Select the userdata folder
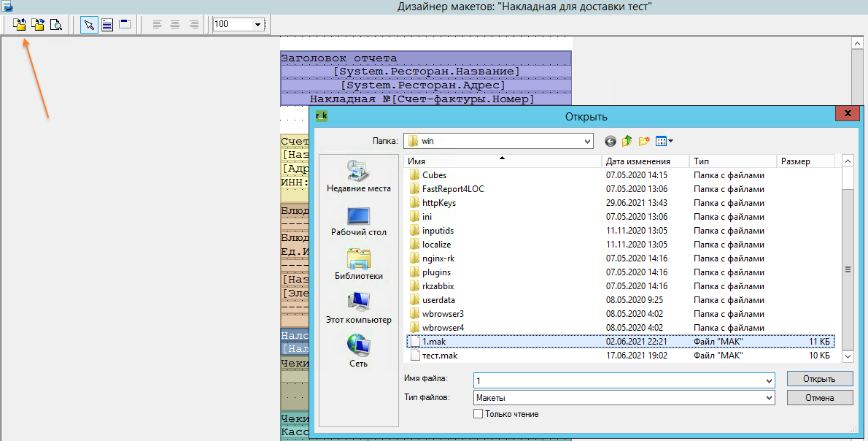 coord(438,300)
